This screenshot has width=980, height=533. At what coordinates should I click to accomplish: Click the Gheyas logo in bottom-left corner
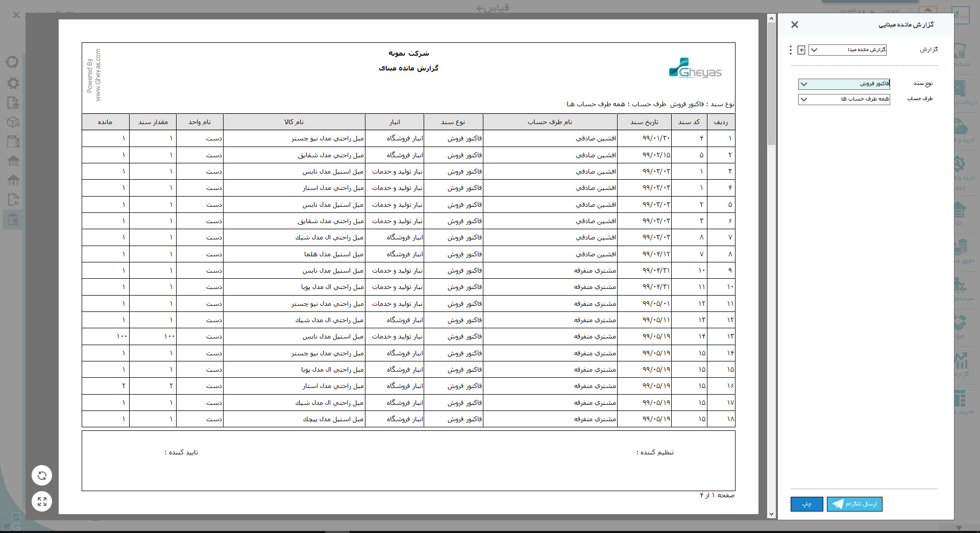click(x=12, y=522)
